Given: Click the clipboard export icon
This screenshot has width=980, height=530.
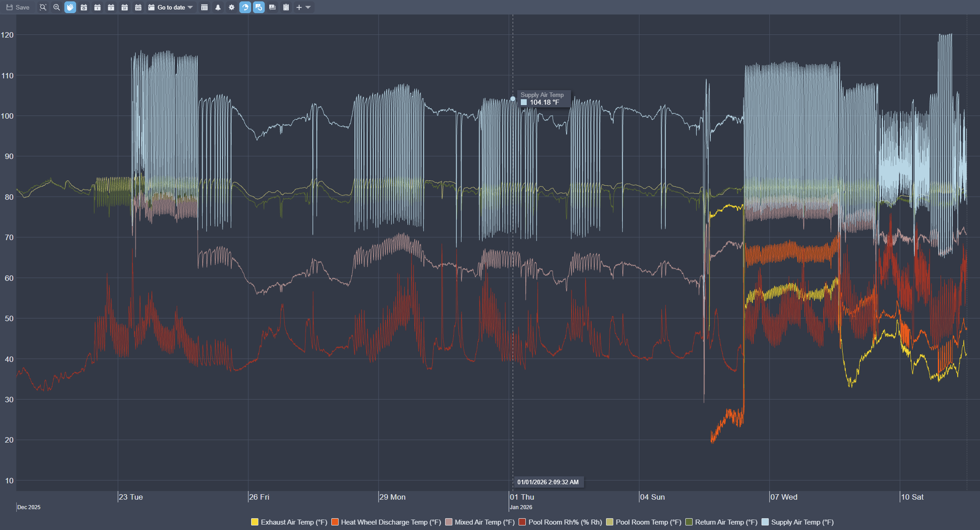Looking at the screenshot, I should tap(286, 7).
